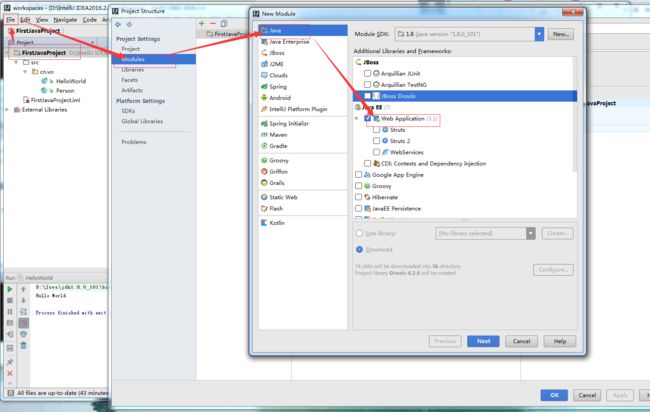Open Code menu

click(x=90, y=19)
